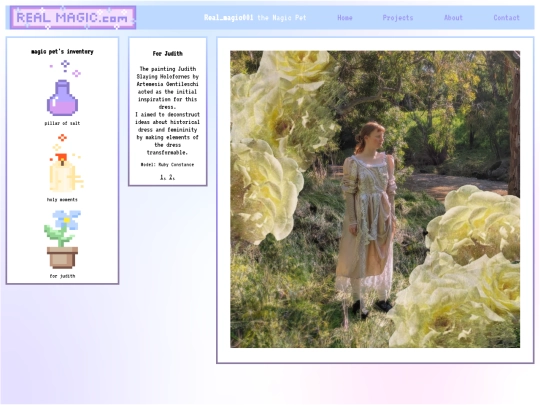Open the Contact page
Screen dimensions: 540x405
(506, 18)
